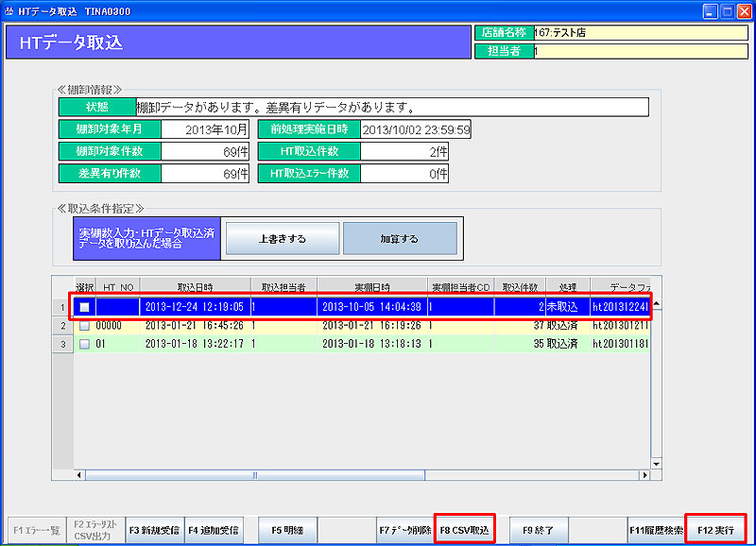Open F5 明細 details
756x546 pixels.
point(286,531)
